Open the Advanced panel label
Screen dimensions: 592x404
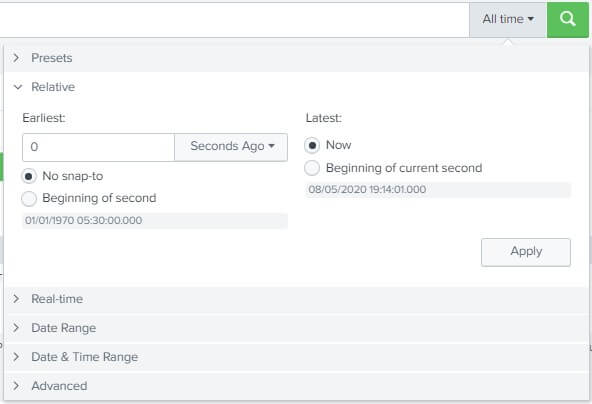59,386
